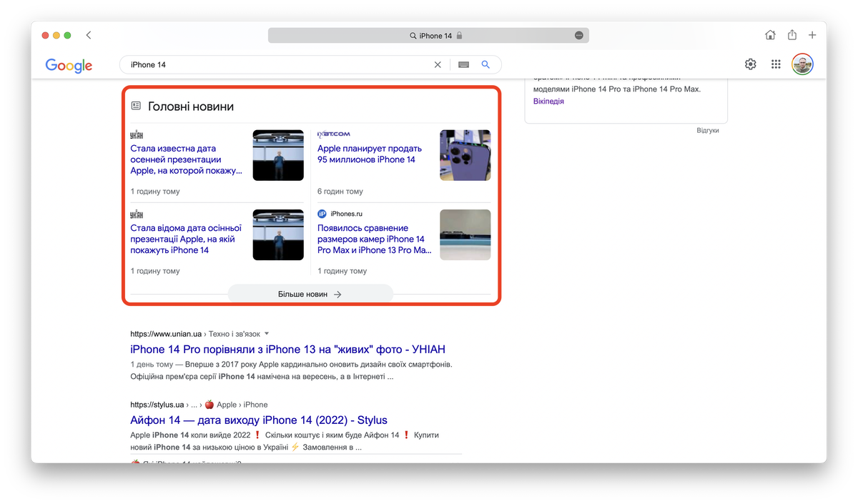
Task: Open a new tab with the plus icon
Action: point(812,35)
